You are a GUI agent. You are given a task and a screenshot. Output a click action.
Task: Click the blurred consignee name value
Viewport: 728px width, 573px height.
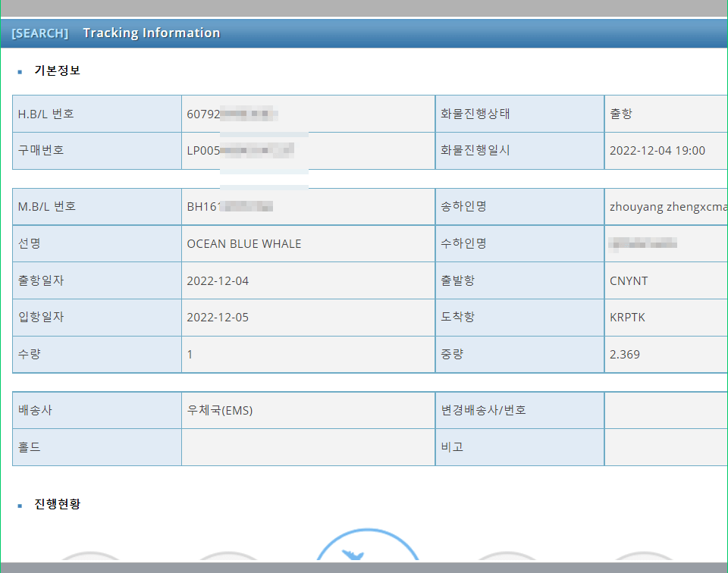[642, 243]
